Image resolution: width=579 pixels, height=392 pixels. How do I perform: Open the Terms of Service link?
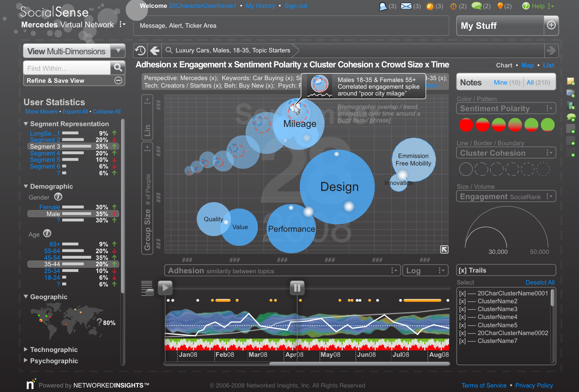(484, 385)
